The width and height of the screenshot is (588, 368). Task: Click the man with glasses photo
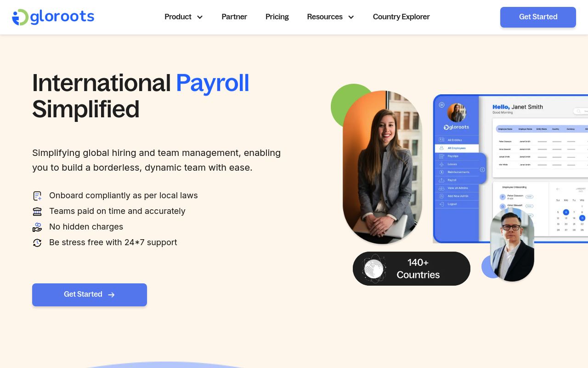[x=512, y=244]
